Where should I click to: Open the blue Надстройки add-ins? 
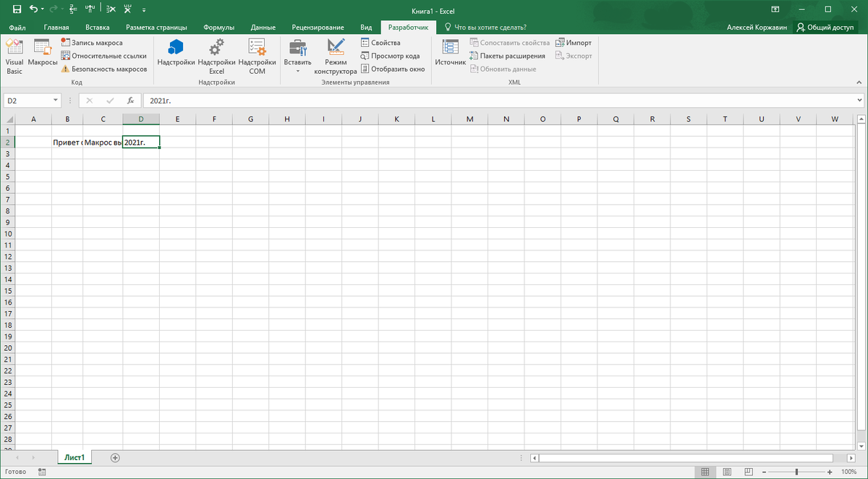[176, 53]
